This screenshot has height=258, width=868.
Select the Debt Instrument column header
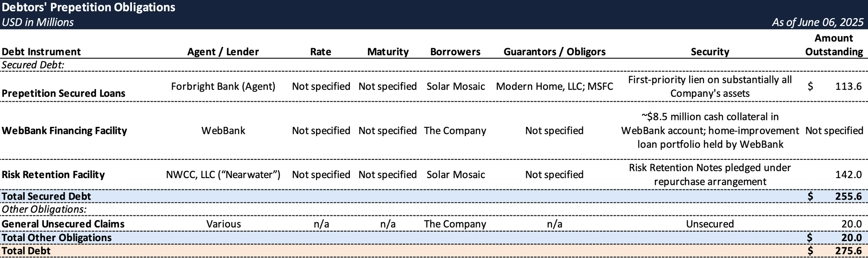[x=41, y=52]
